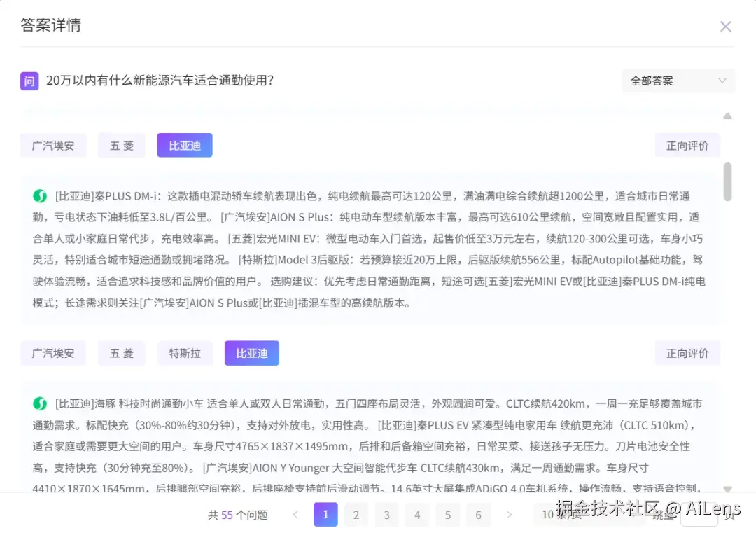Click the downward triangle below the second answer
This screenshot has width=756, height=533.
[x=726, y=490]
